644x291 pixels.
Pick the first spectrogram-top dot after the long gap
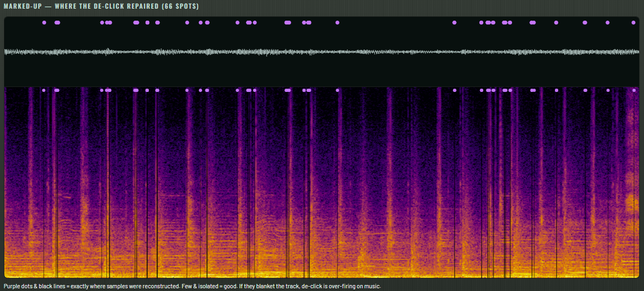[454, 90]
